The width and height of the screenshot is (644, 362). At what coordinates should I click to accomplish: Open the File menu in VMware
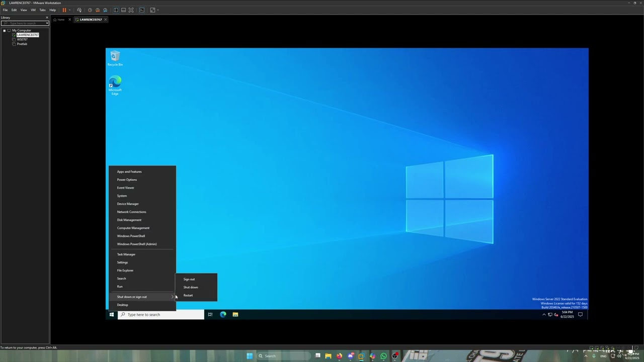[6, 10]
